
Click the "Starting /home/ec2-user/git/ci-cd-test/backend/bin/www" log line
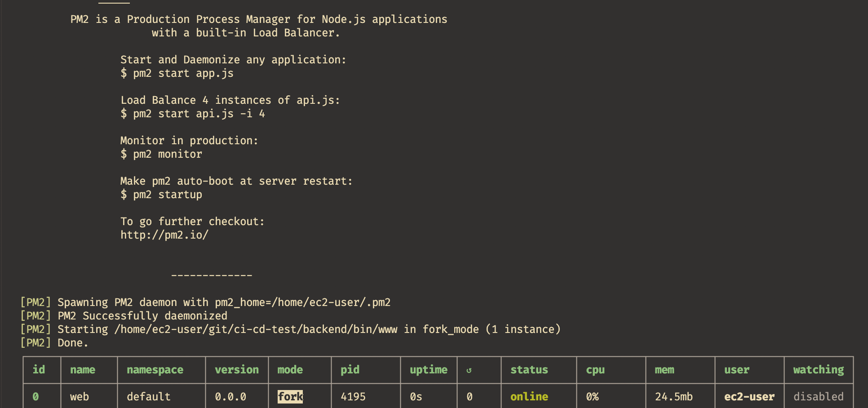(290, 329)
